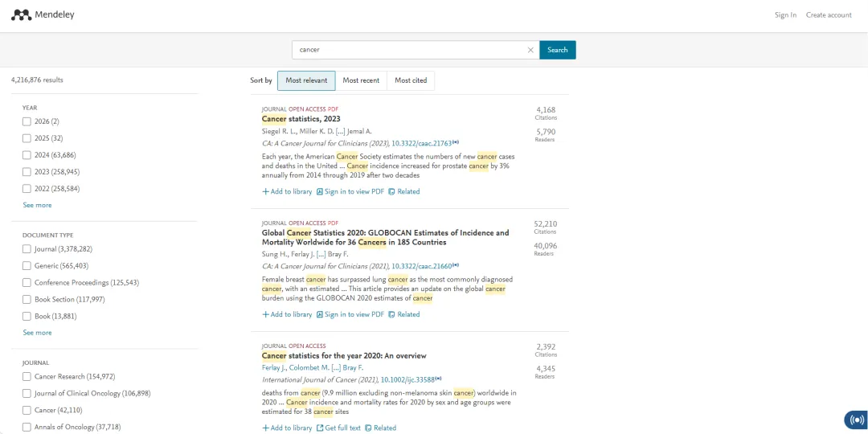The image size is (868, 434).
Task: Clear the search box with the X icon
Action: (x=530, y=50)
